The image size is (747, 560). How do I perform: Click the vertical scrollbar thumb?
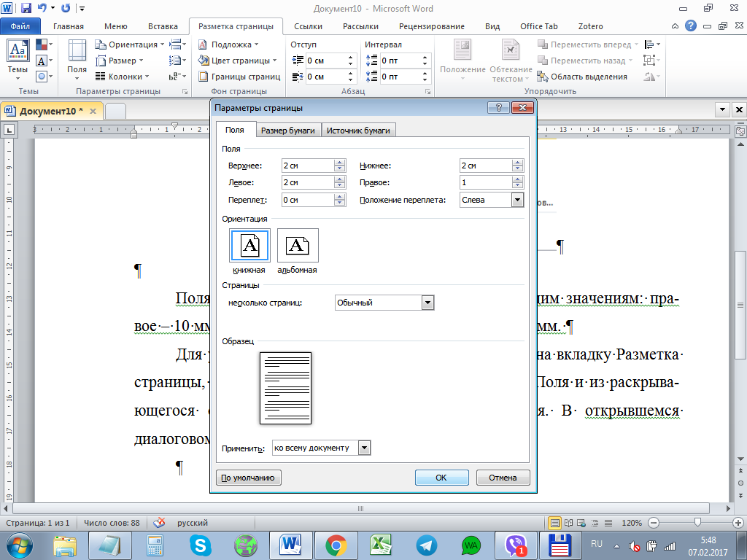[740, 305]
